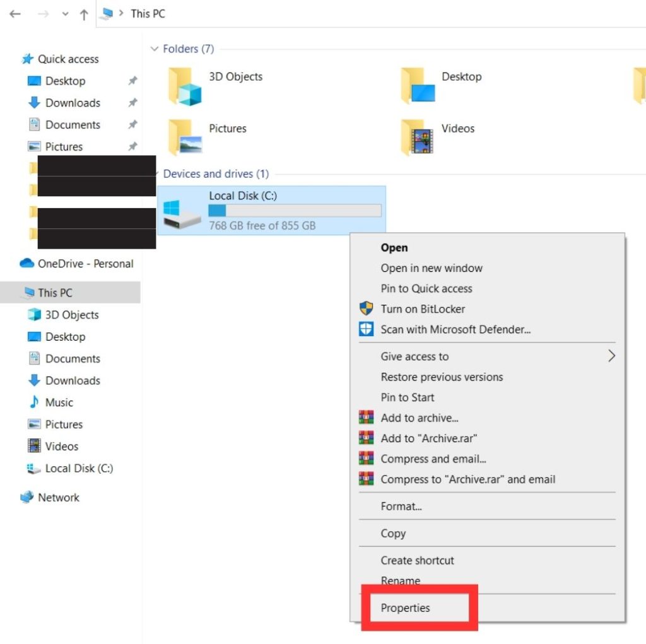Collapse the Devices and drives section
The height and width of the screenshot is (644, 646).
click(x=155, y=173)
